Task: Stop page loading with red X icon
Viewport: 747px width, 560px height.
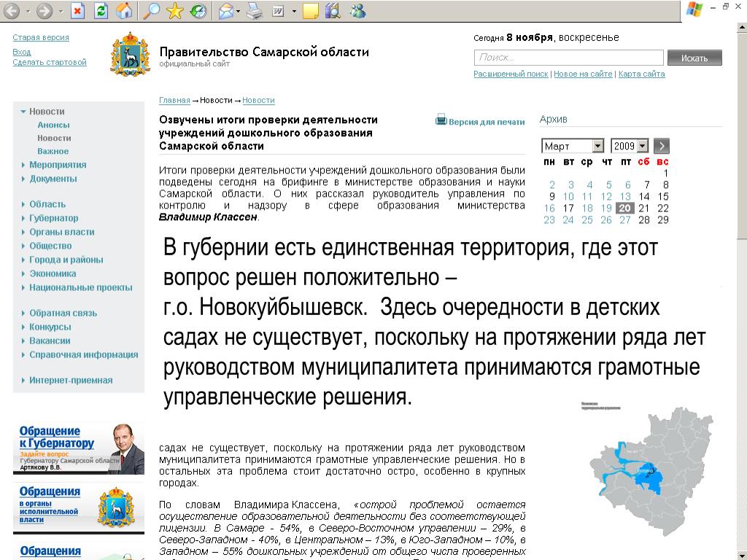Action: tap(77, 10)
